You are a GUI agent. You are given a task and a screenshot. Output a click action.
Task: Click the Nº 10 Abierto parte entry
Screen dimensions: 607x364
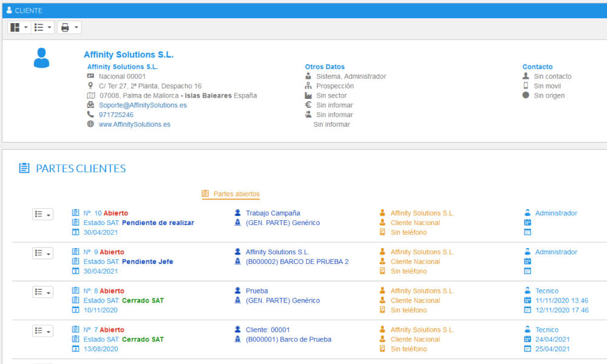pos(106,213)
